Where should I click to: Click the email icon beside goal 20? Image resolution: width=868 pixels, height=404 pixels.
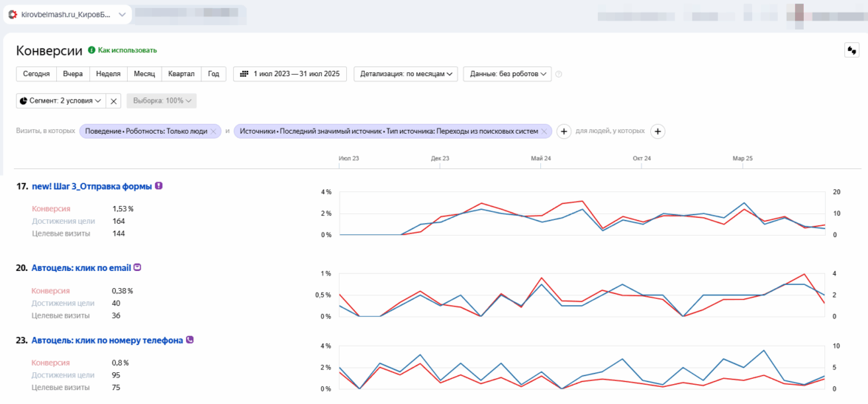(137, 267)
